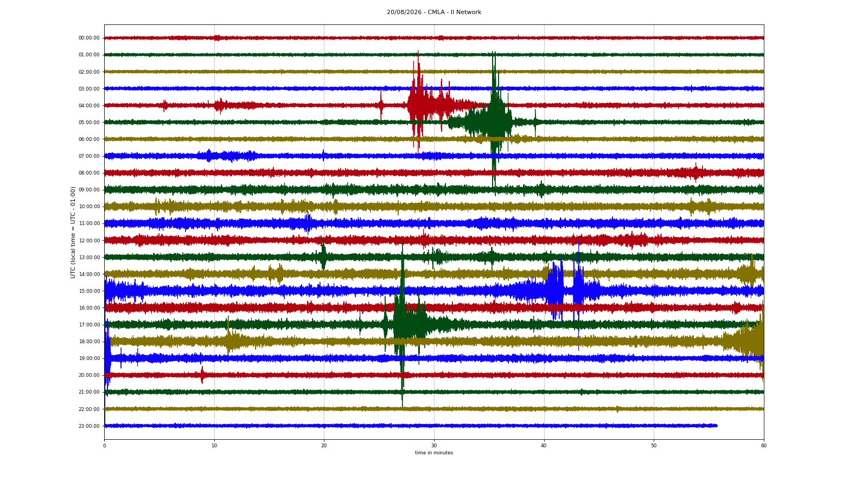Select the 07:00:00 trace label
The image size is (868, 488).
89,156
